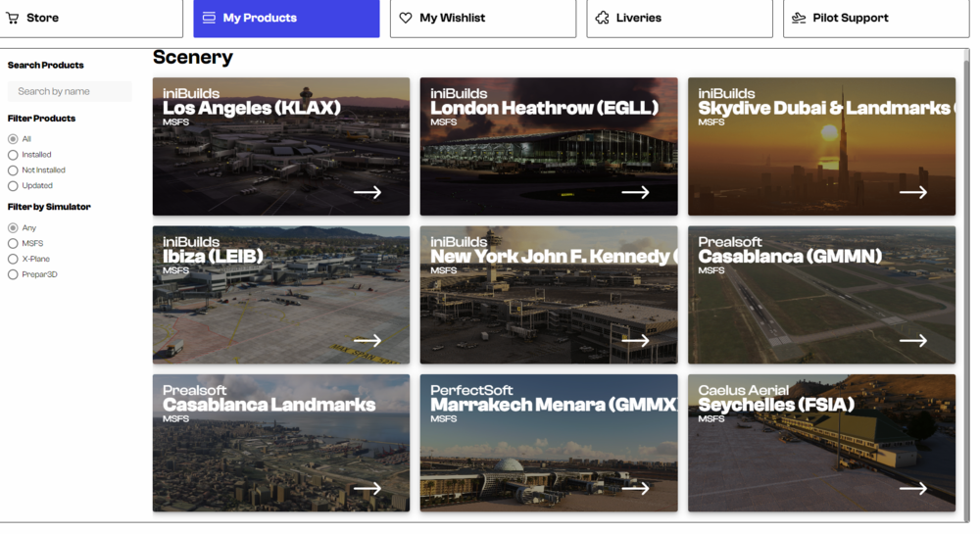Click the arrow on Seychelles (FSIA) card
The image size is (980, 534).
click(912, 488)
